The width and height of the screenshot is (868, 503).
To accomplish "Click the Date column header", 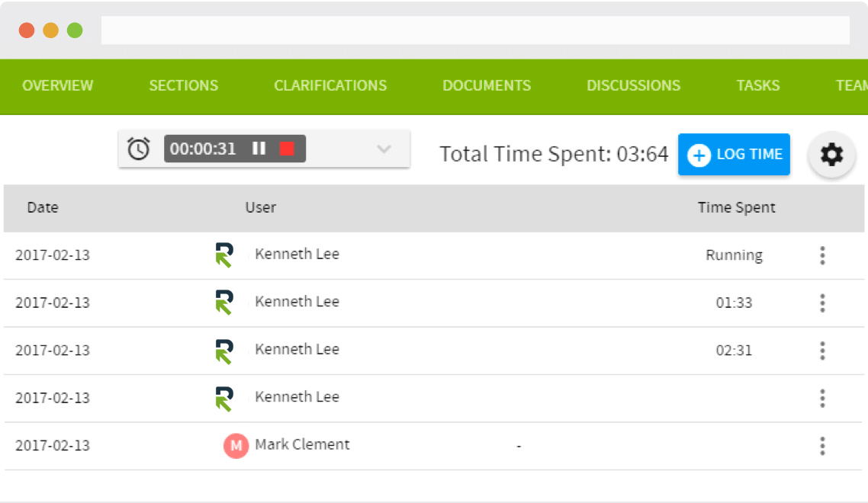I will point(43,207).
